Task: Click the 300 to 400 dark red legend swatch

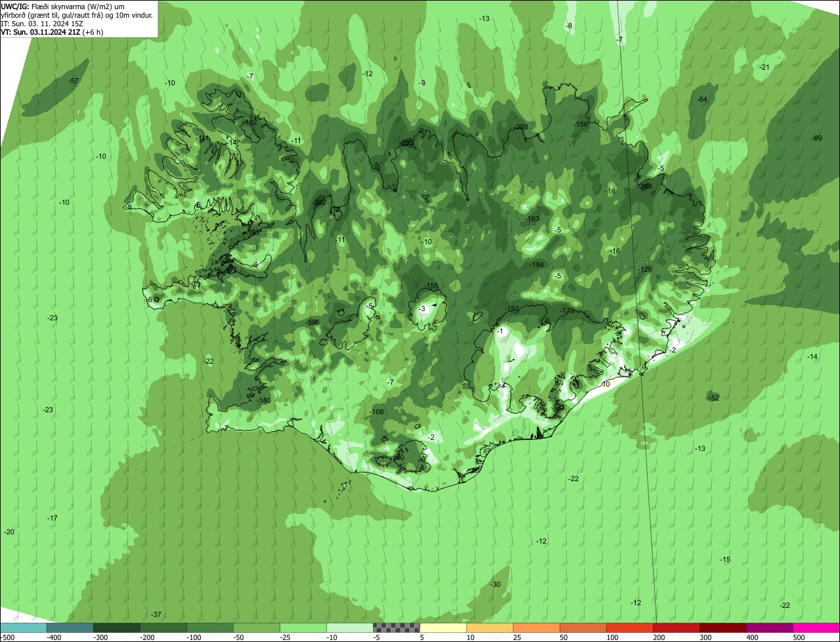Action: tap(723, 628)
